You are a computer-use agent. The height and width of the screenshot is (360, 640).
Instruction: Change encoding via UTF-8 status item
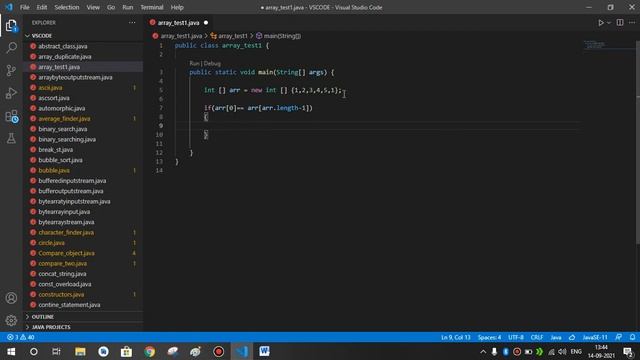(516, 338)
